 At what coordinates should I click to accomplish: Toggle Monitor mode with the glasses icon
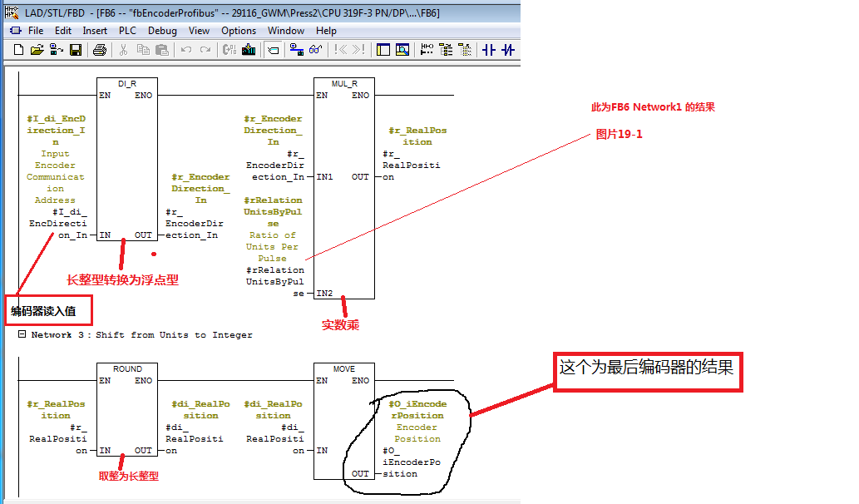point(315,50)
